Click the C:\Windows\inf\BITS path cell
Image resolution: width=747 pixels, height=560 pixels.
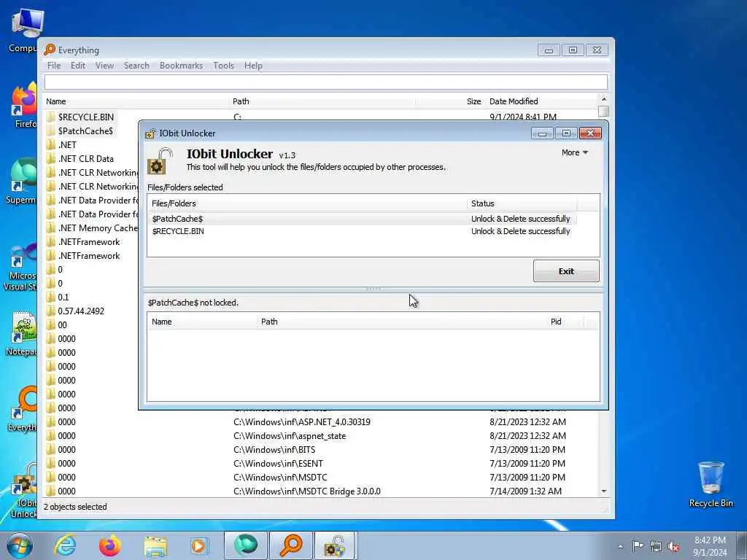274,449
